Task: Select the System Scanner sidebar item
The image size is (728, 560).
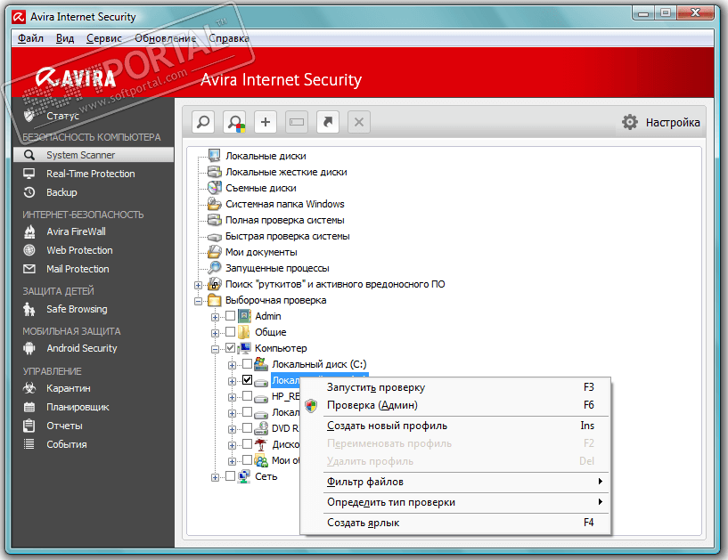Action: pos(94,155)
